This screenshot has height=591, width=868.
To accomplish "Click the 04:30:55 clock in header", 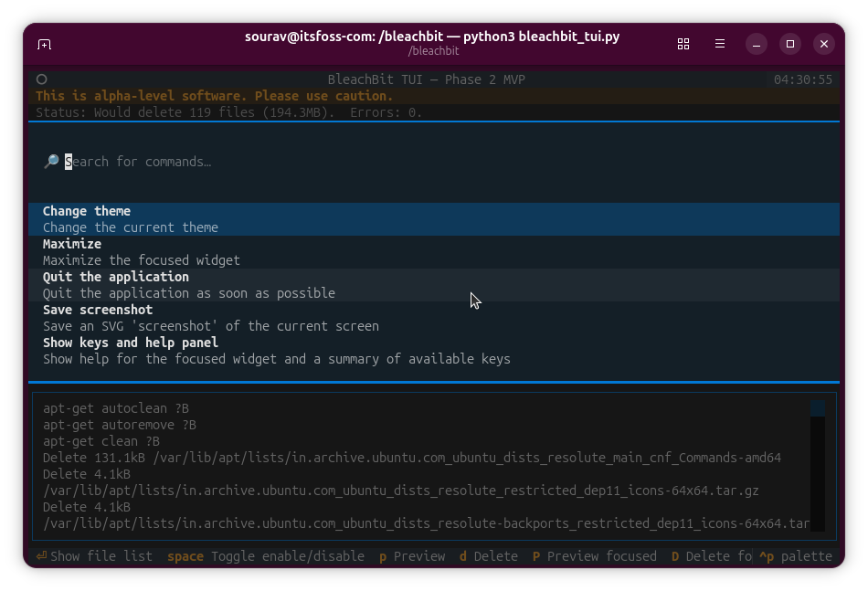I will click(x=803, y=79).
